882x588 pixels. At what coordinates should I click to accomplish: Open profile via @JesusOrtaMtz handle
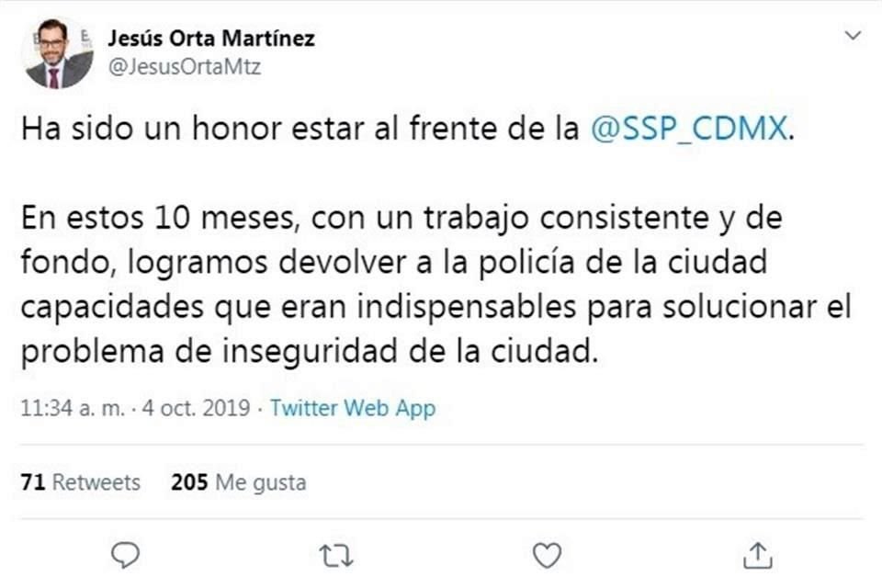pos(185,66)
